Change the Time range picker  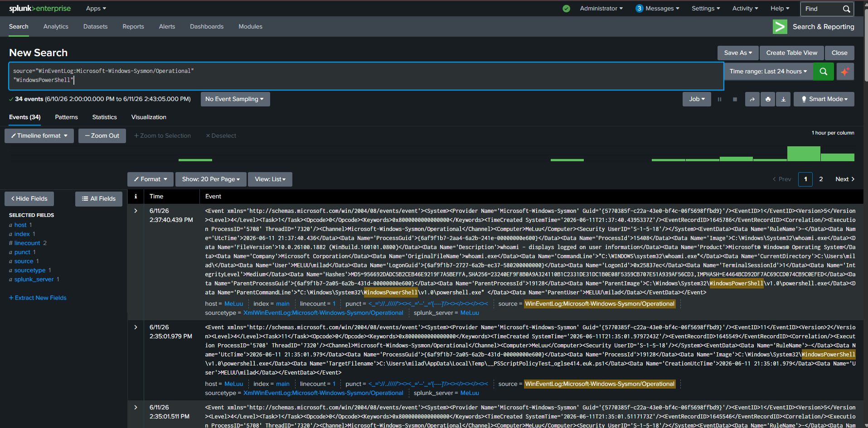coord(768,72)
